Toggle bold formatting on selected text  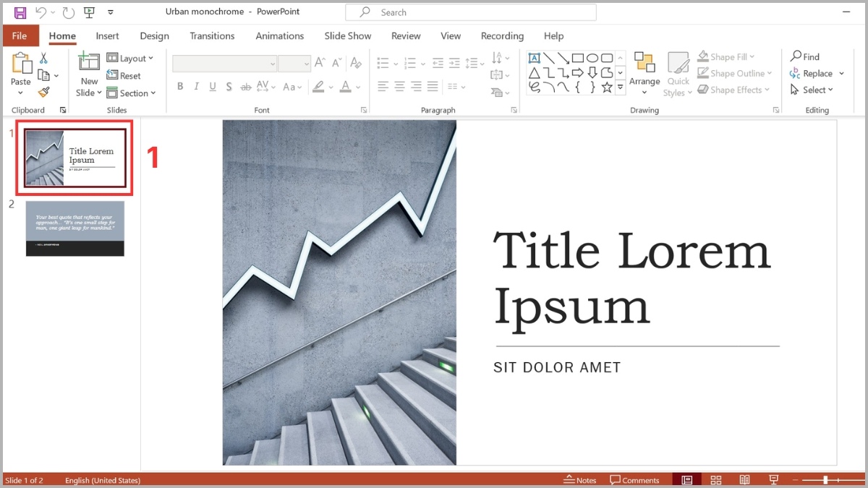pyautogui.click(x=180, y=86)
